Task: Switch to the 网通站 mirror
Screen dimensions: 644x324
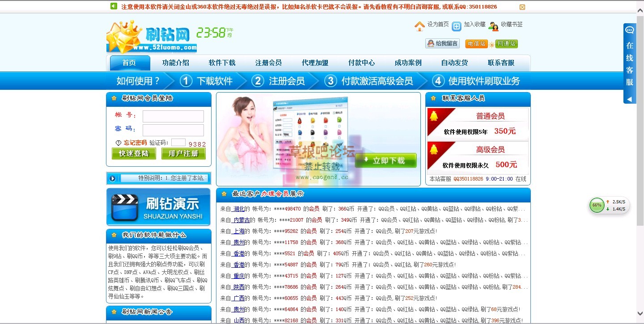Action: pos(506,44)
